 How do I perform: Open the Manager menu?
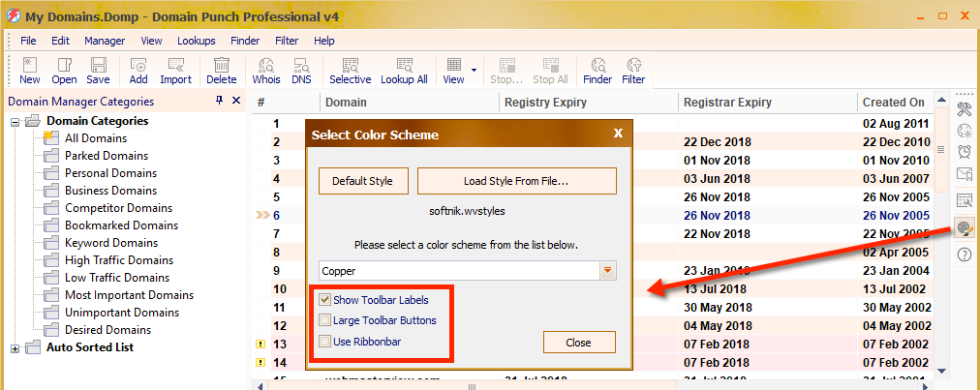point(105,41)
